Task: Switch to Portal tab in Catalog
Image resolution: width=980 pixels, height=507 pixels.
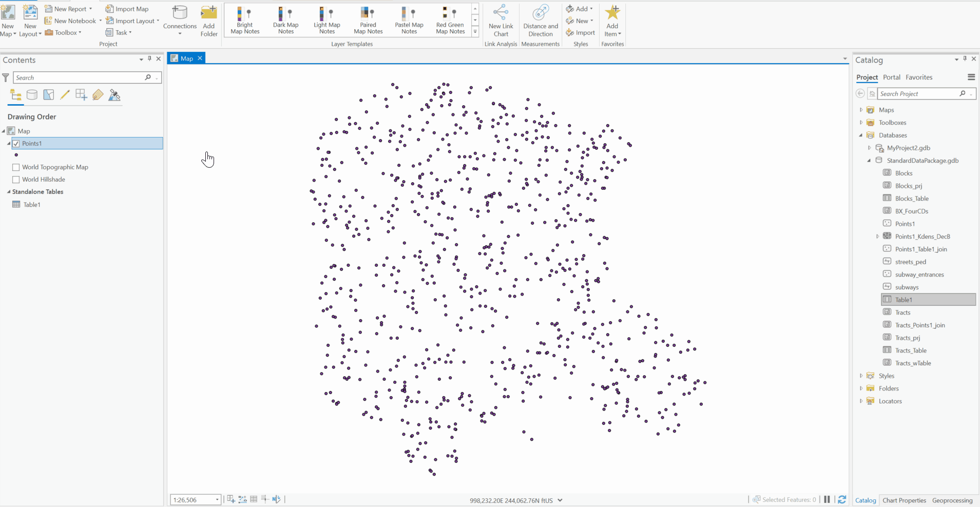Action: [892, 77]
